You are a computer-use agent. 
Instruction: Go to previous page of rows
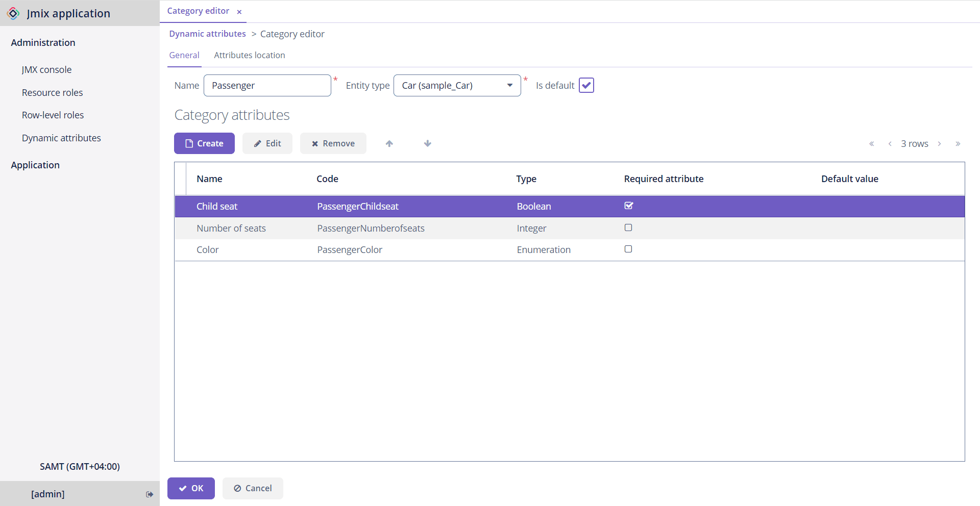coord(890,144)
